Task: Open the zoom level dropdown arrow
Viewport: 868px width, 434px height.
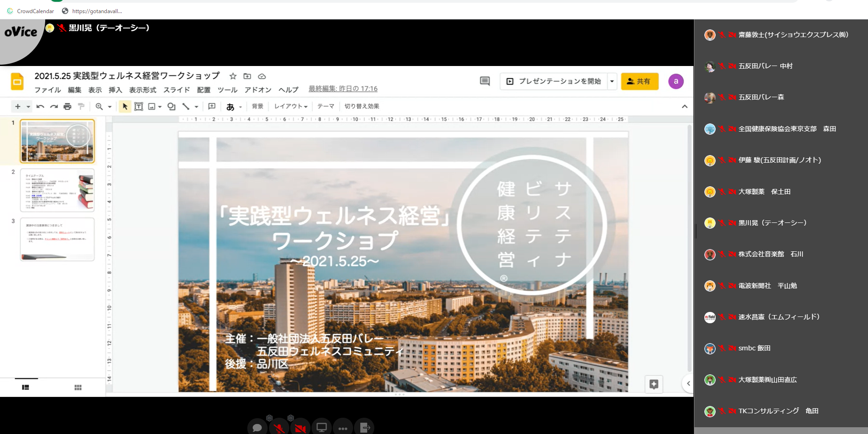Action: (110, 107)
